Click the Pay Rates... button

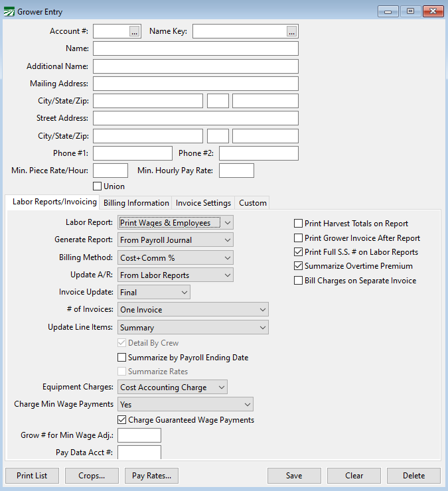point(152,476)
